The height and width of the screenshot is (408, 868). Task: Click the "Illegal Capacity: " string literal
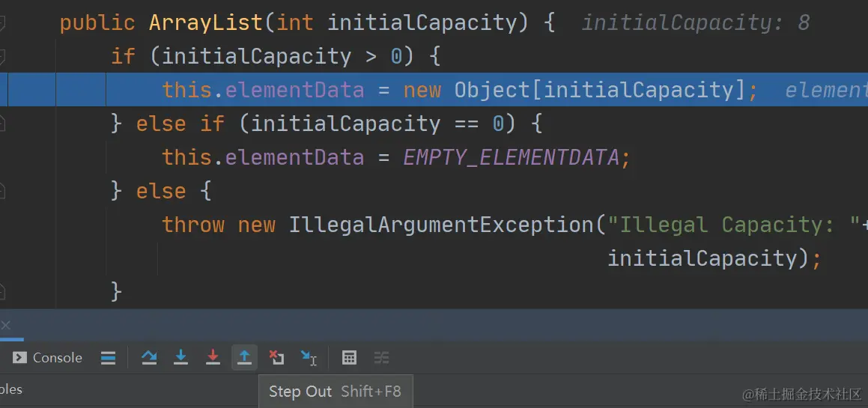point(733,225)
